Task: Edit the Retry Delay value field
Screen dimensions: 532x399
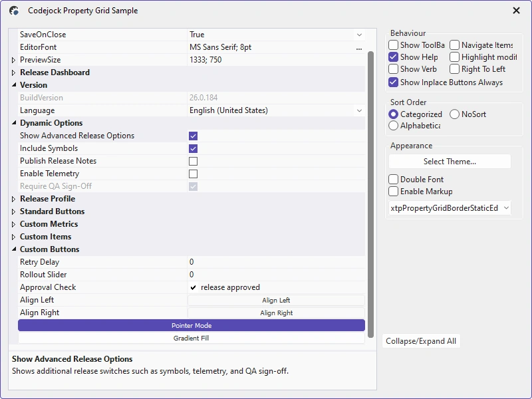Action: [276, 262]
